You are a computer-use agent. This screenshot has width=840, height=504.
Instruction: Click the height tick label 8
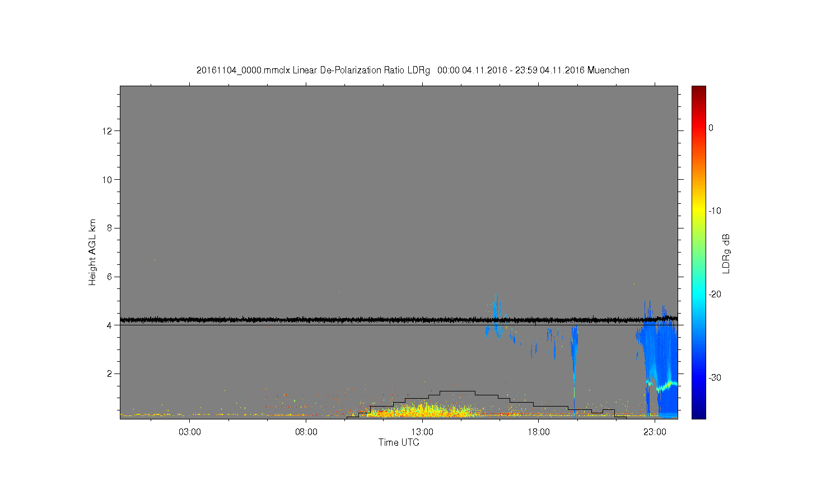[110, 228]
